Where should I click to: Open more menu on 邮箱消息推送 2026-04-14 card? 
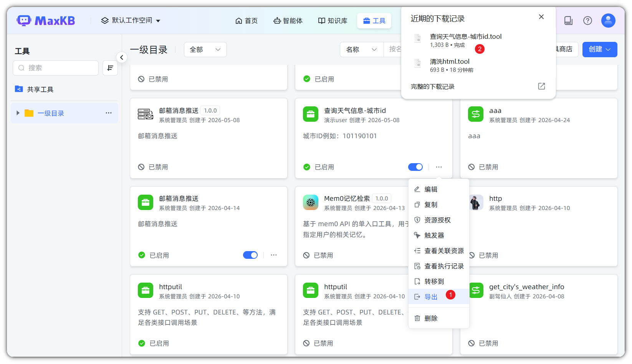click(x=274, y=255)
